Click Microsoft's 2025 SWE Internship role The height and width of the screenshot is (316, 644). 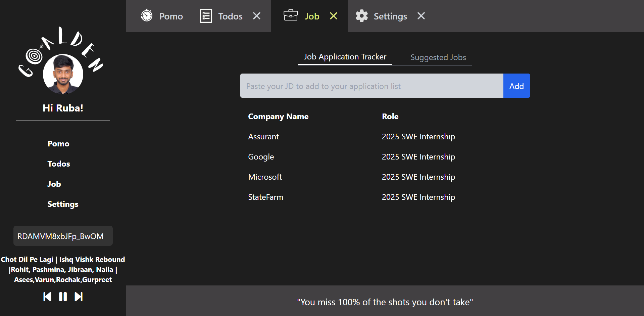click(x=418, y=177)
